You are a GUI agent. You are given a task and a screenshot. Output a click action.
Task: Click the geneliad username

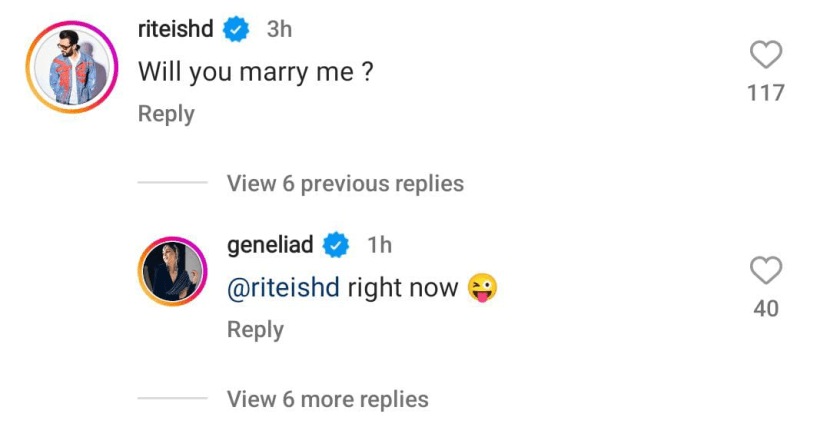[270, 244]
